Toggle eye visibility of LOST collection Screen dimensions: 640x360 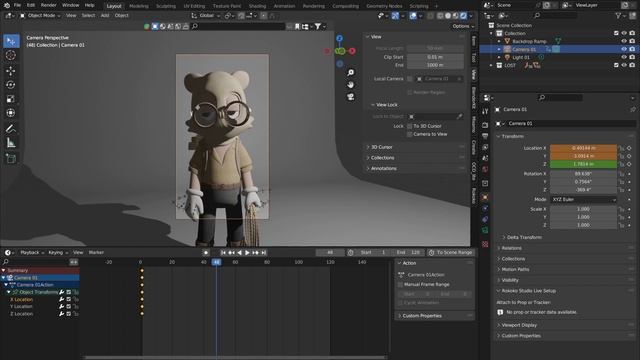click(624, 65)
